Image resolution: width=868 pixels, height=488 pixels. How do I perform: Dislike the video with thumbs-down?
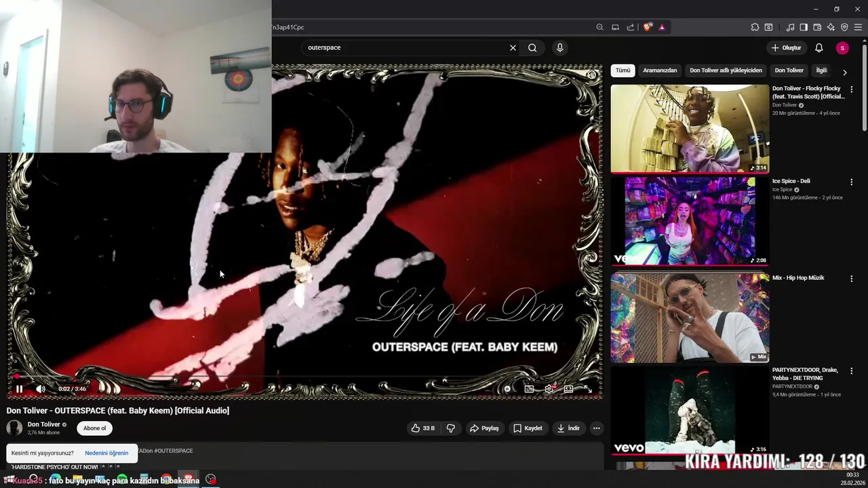450,428
